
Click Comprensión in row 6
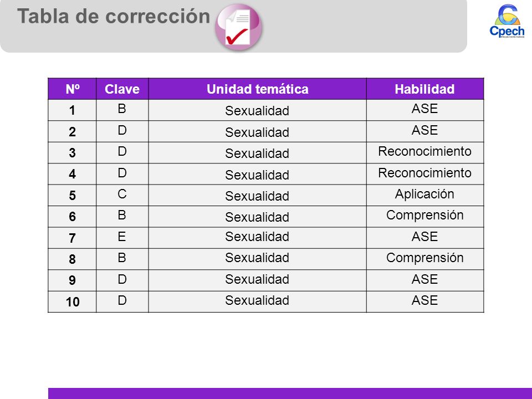click(x=425, y=215)
